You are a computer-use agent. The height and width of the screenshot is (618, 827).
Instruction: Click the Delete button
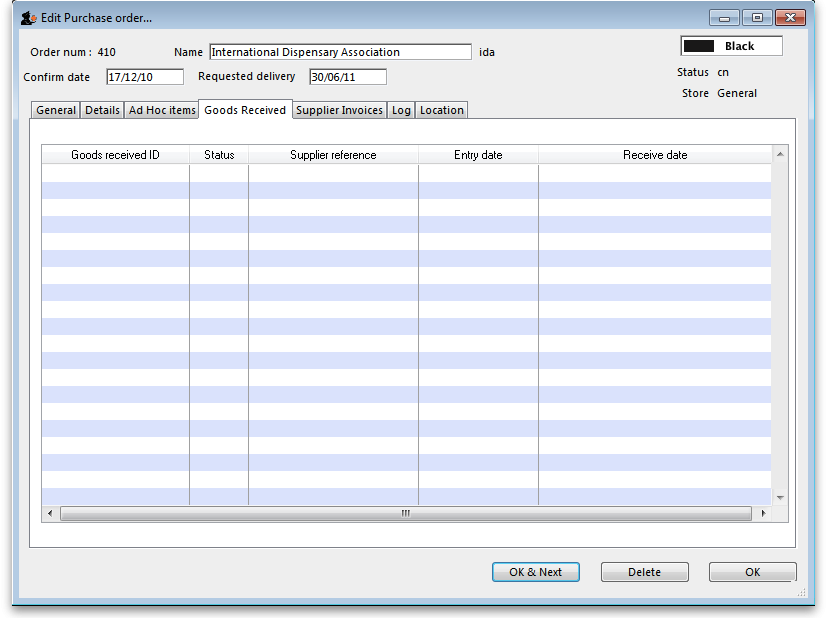click(x=644, y=572)
